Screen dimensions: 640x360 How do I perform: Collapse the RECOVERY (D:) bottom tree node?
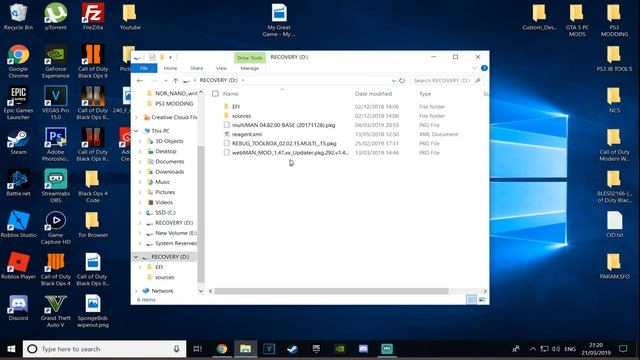point(136,257)
